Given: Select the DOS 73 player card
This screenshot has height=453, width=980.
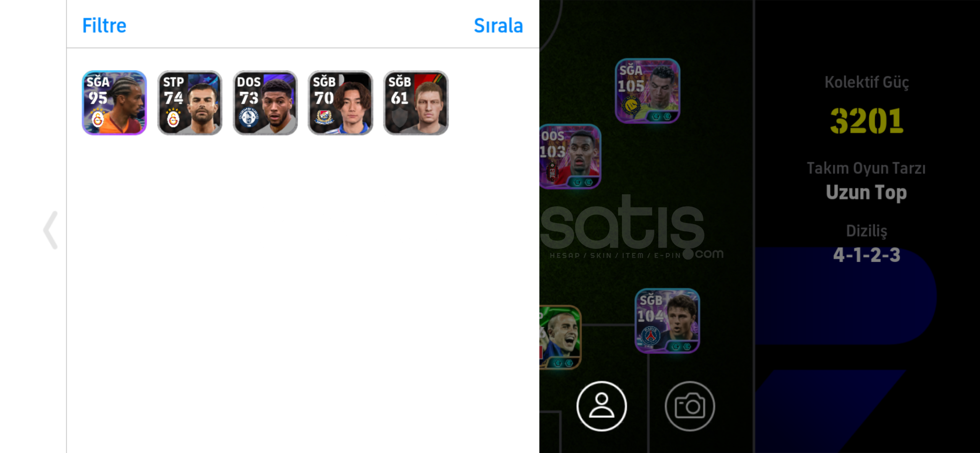Looking at the screenshot, I should [x=265, y=103].
